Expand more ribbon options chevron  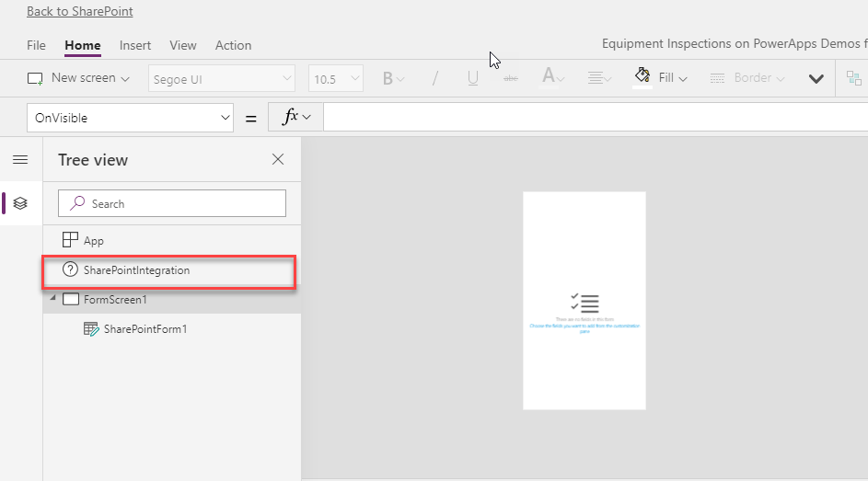(x=816, y=79)
